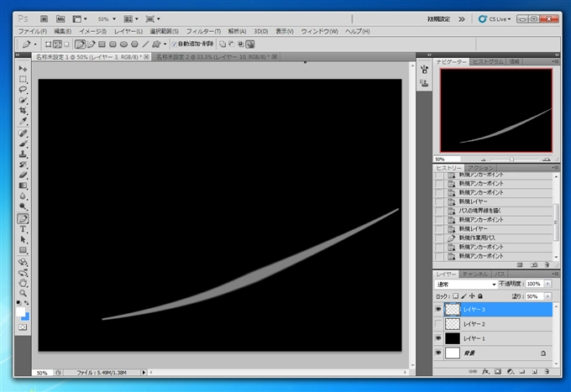Viewport: 571px width, 392px height.
Task: Select the Quick Selection tool
Action: click(23, 100)
